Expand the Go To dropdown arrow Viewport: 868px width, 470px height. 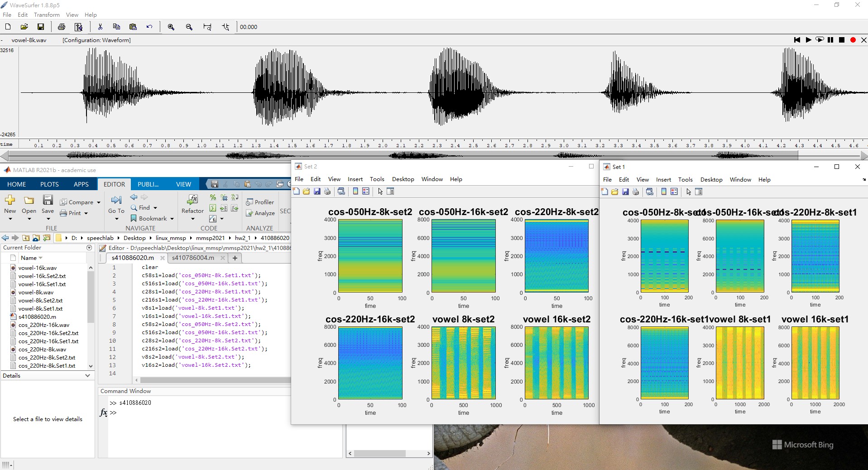pyautogui.click(x=116, y=219)
